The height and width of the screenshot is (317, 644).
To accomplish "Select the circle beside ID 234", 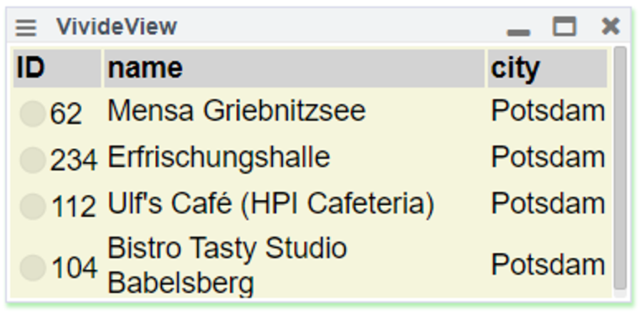I will tap(32, 160).
